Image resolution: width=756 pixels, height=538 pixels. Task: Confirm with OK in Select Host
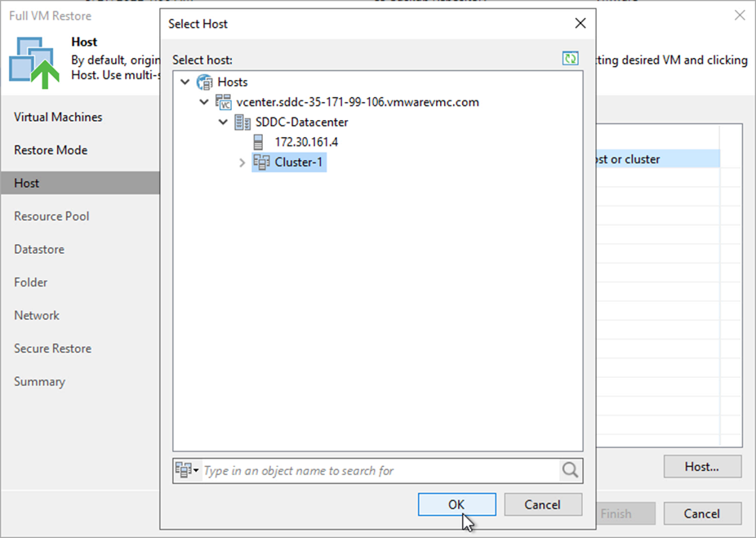pyautogui.click(x=456, y=505)
